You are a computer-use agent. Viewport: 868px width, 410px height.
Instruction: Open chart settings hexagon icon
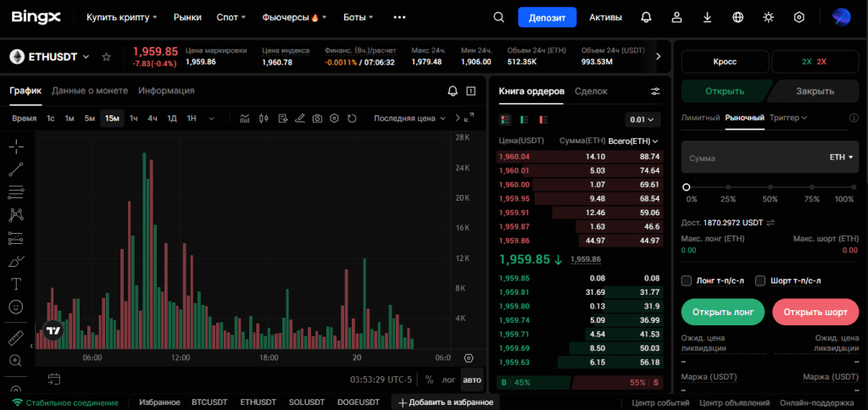click(x=334, y=119)
